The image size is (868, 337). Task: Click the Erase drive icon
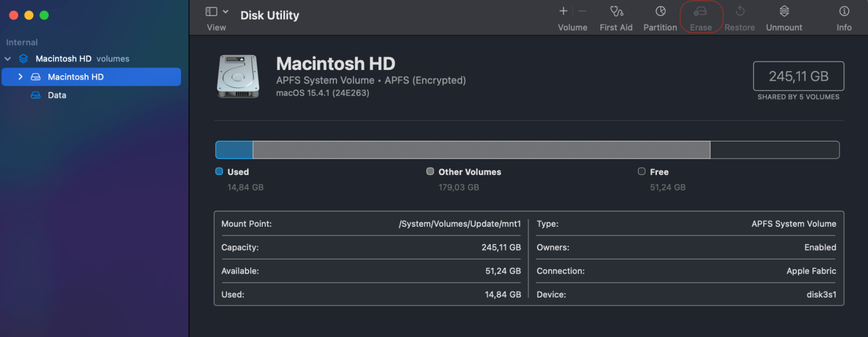[x=700, y=11]
